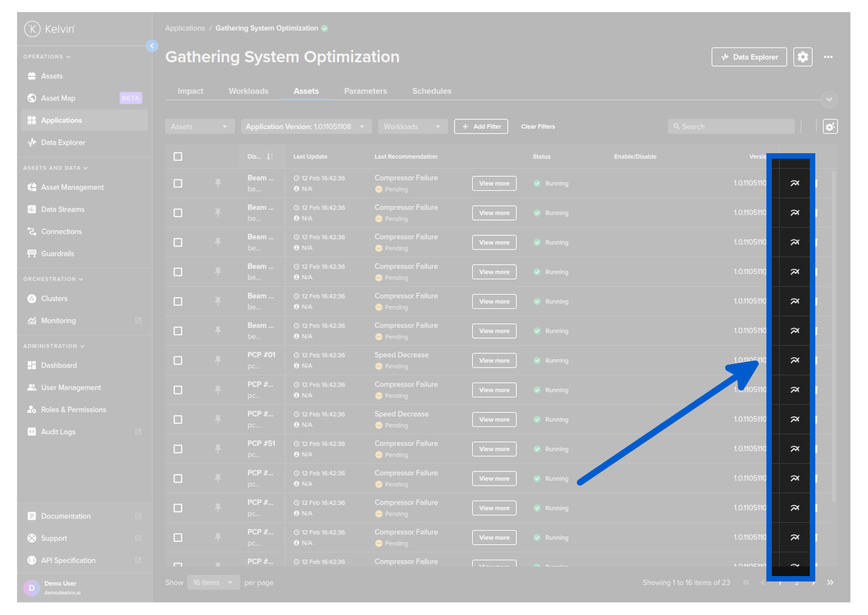This screenshot has height=615, width=868.
Task: Click the Data Explorer icon in first asset row
Action: coord(794,183)
